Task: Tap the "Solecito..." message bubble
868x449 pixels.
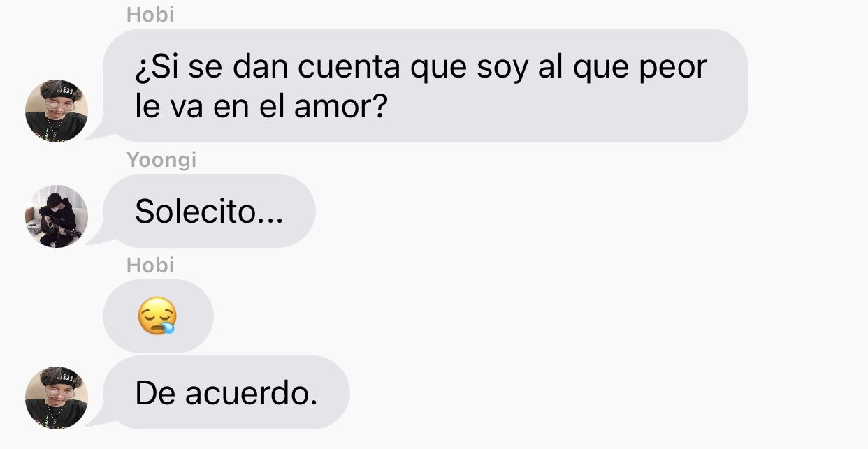Action: coord(209,211)
